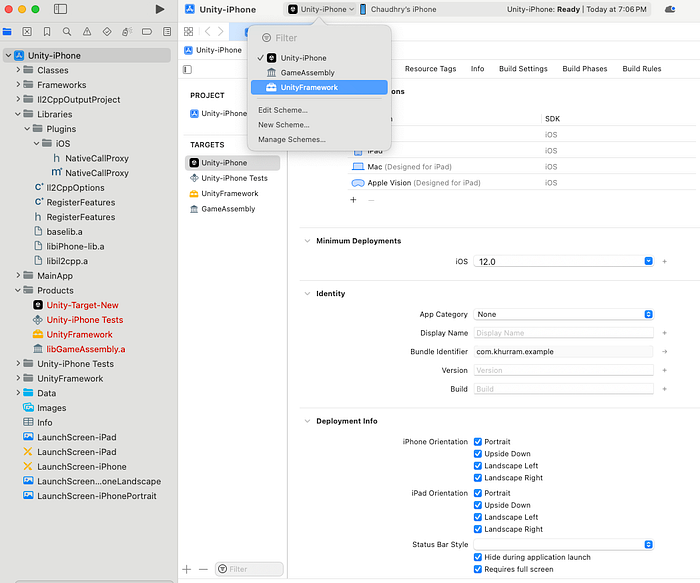This screenshot has width=700, height=583.
Task: Select UnityFramework target in targets list
Action: coord(232,193)
